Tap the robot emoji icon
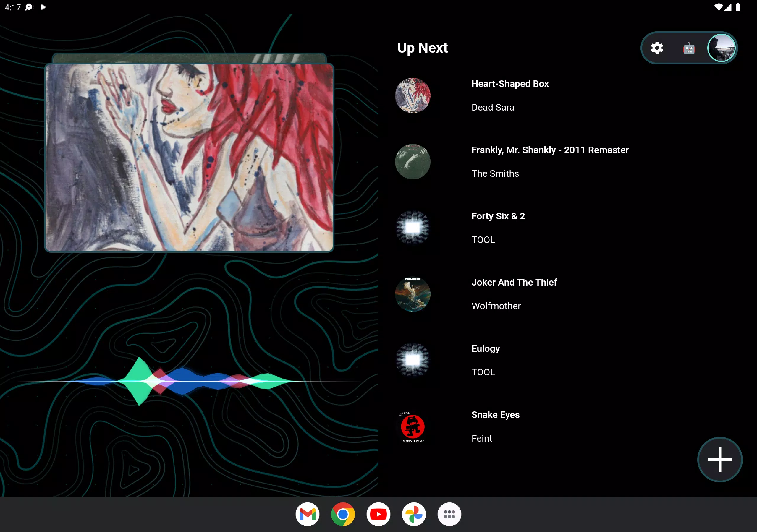 pos(689,48)
